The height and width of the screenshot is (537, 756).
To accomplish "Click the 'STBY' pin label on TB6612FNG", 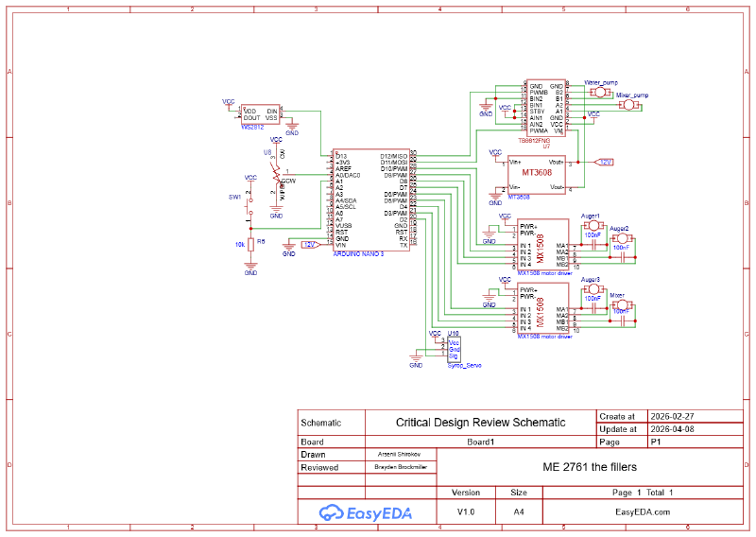I will tap(537, 112).
